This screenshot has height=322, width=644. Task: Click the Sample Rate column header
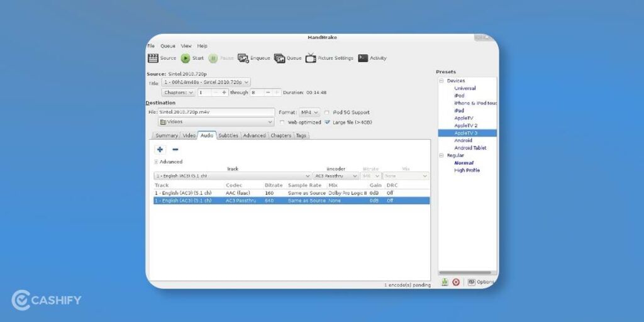click(x=304, y=186)
